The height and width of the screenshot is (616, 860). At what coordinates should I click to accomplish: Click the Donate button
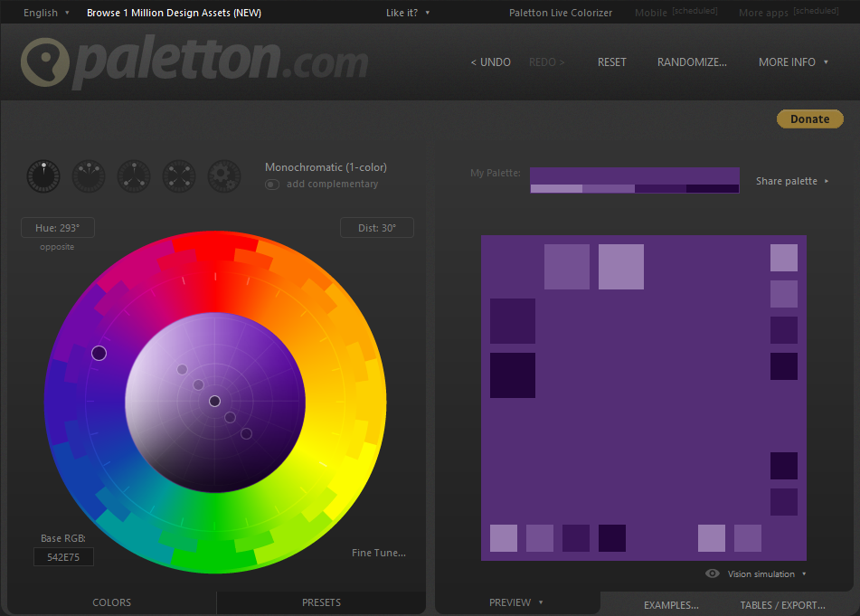tap(809, 119)
